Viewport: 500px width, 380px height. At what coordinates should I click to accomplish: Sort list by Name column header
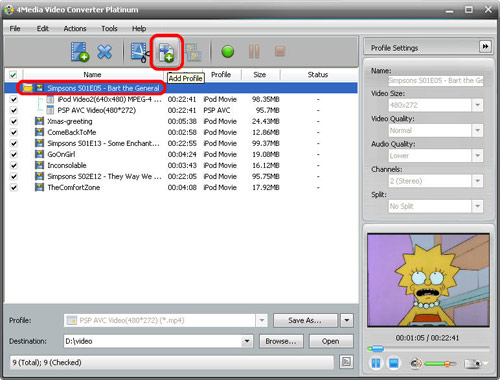[92, 75]
